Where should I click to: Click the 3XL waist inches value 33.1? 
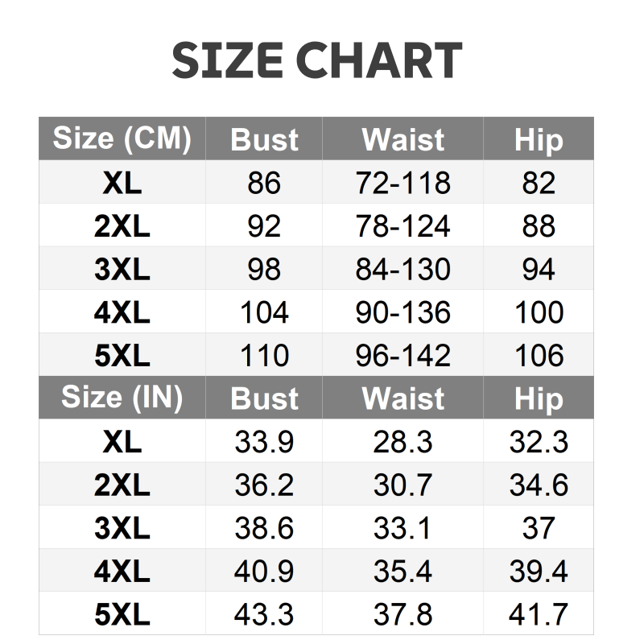[402, 528]
